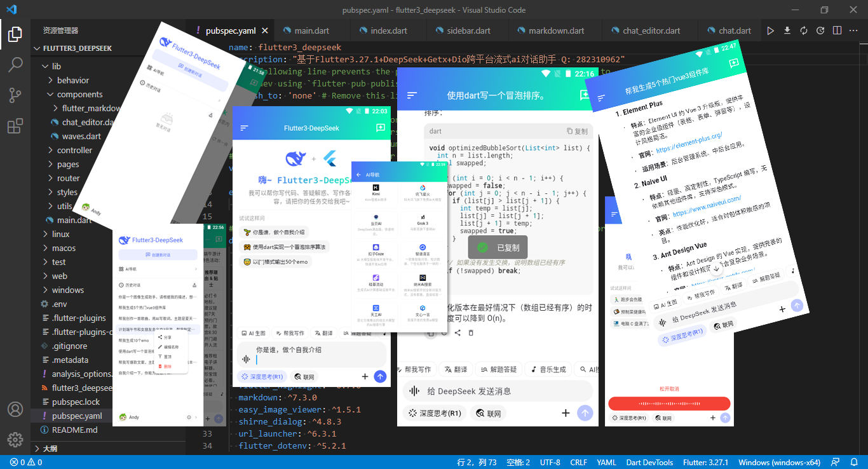Image resolution: width=868 pixels, height=469 pixels.
Task: Open the Source Control panel in VS Code
Action: pos(15,95)
